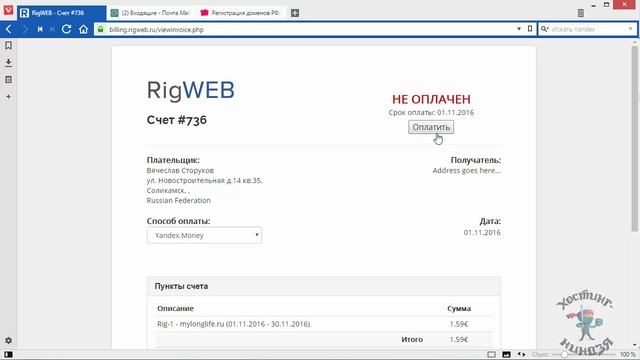Click the Fast forward navigation button

pos(52,29)
